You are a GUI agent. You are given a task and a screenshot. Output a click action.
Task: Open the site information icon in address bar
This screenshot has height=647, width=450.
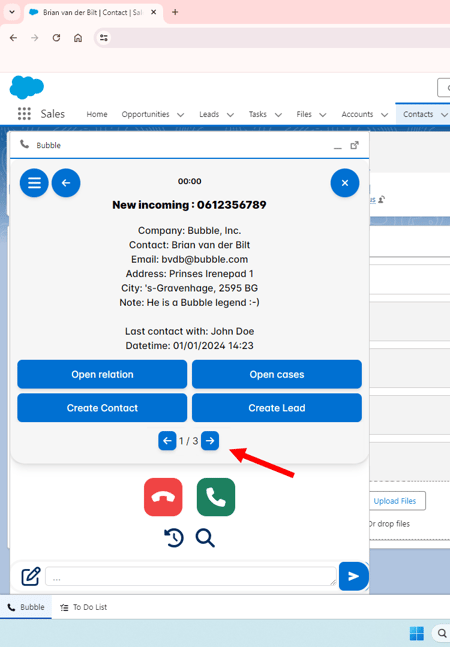tap(104, 38)
